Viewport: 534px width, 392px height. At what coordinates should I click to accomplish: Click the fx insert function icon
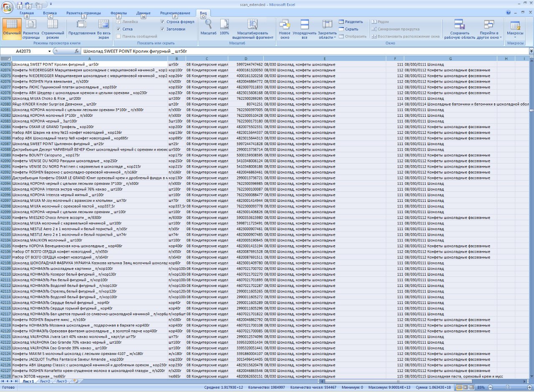[77, 51]
